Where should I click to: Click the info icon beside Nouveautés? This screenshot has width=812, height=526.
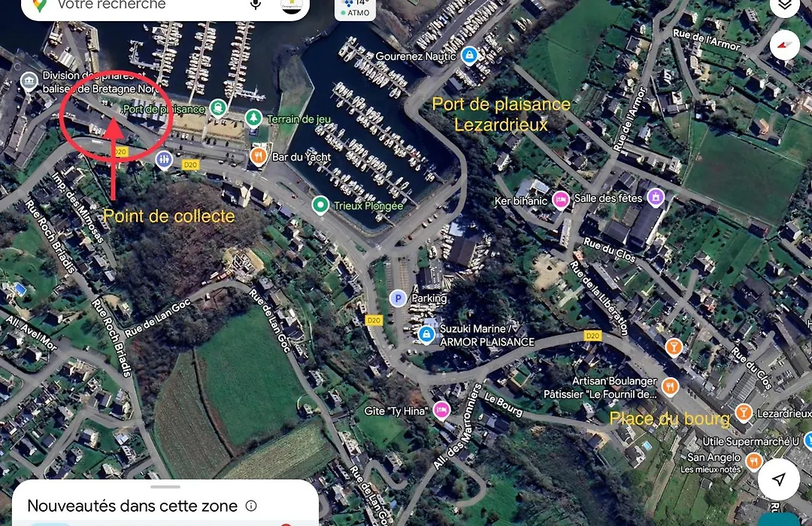click(251, 506)
